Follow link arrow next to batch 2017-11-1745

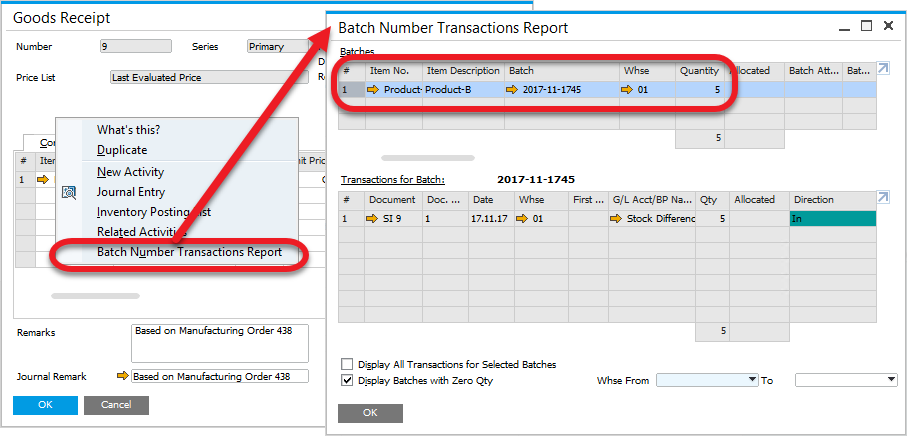click(513, 90)
